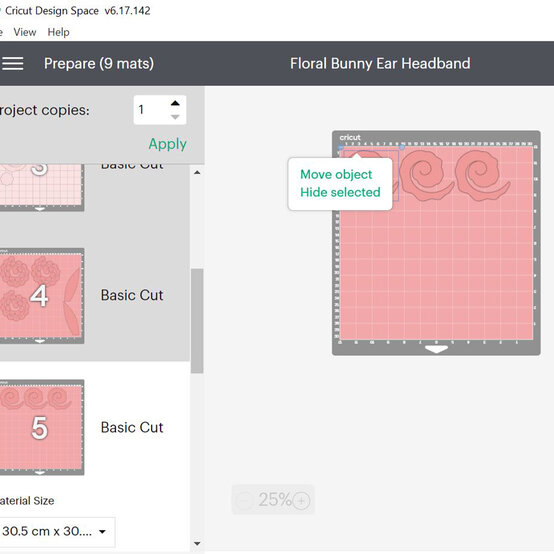Click scroll down arrow in mat list
This screenshot has height=554, width=554.
coord(197,543)
